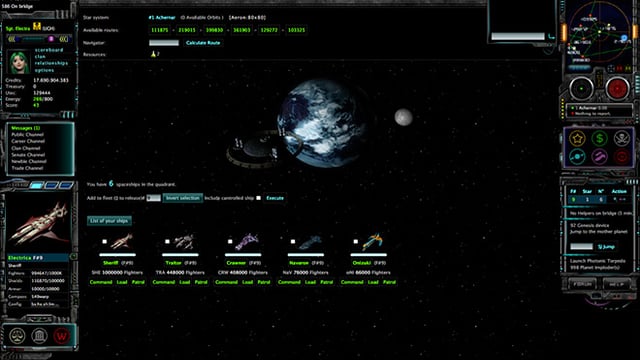Click route 111875 in Available routes
Viewport: 640px width, 360px height.
[x=160, y=30]
